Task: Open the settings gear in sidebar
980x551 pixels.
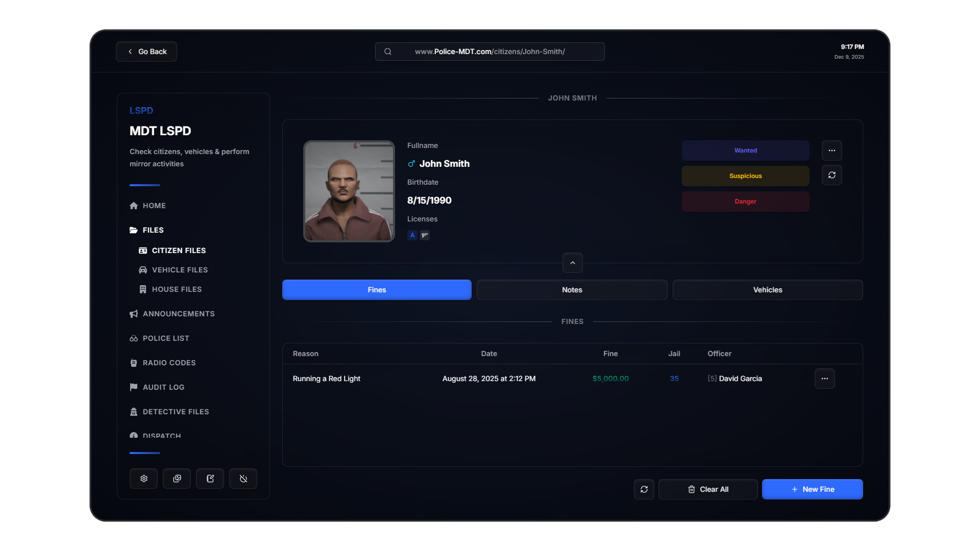Action: [143, 479]
